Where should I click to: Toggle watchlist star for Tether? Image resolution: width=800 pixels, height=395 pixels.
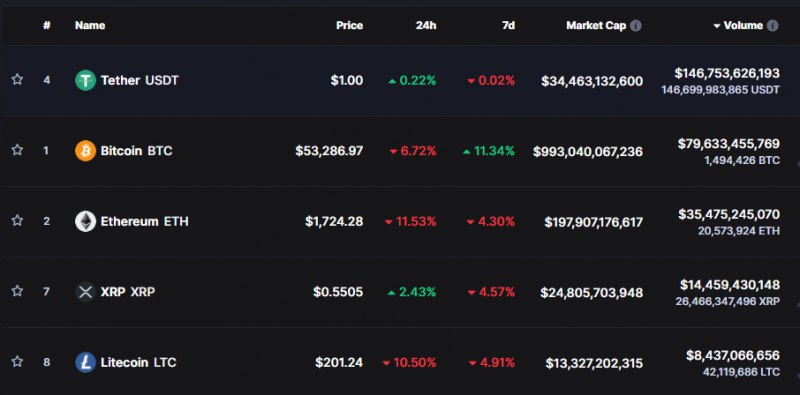coord(17,80)
